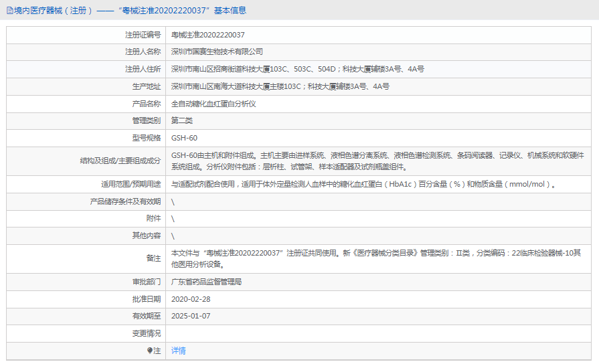The height and width of the screenshot is (364, 599).
Task: Click the backslash value in 附件 row
Action: pyautogui.click(x=173, y=219)
